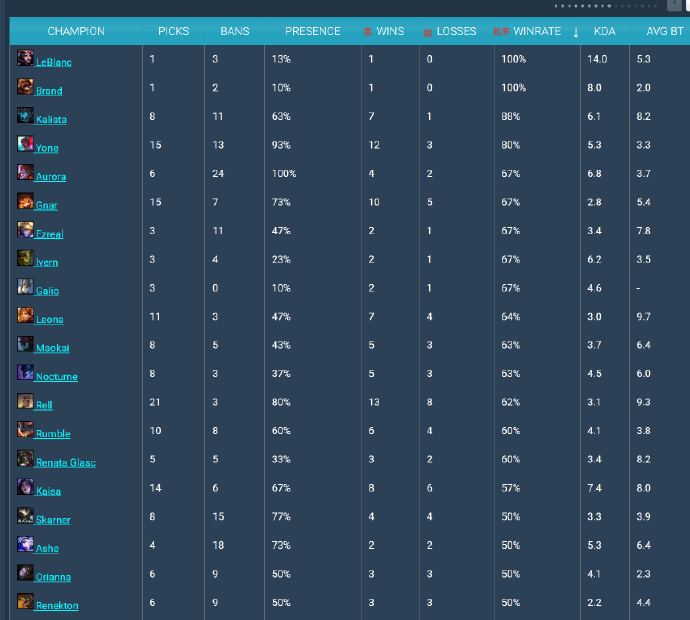Viewport: 690px width, 620px height.
Task: Click the Skarner champion portrait icon
Action: click(25, 517)
